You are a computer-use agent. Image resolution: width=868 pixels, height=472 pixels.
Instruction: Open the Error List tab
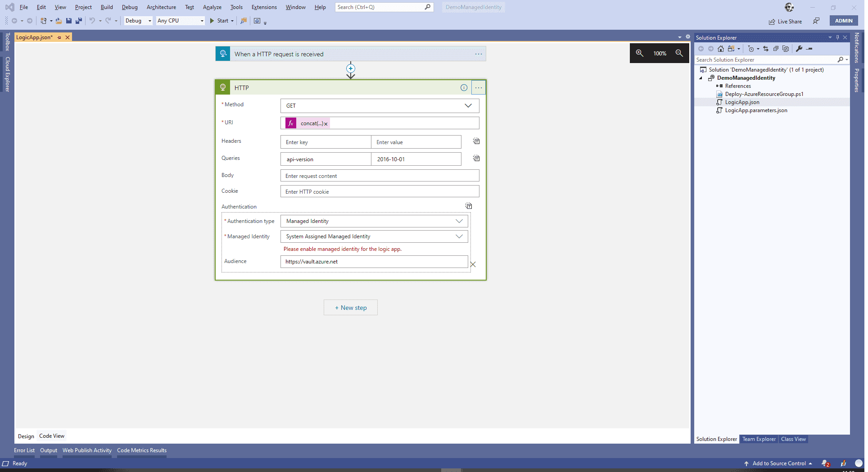(24, 450)
